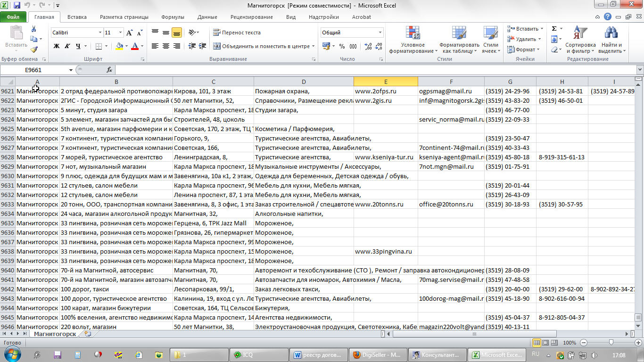Click the AutoSum sigma icon
This screenshot has width=644, height=362.
(554, 29)
